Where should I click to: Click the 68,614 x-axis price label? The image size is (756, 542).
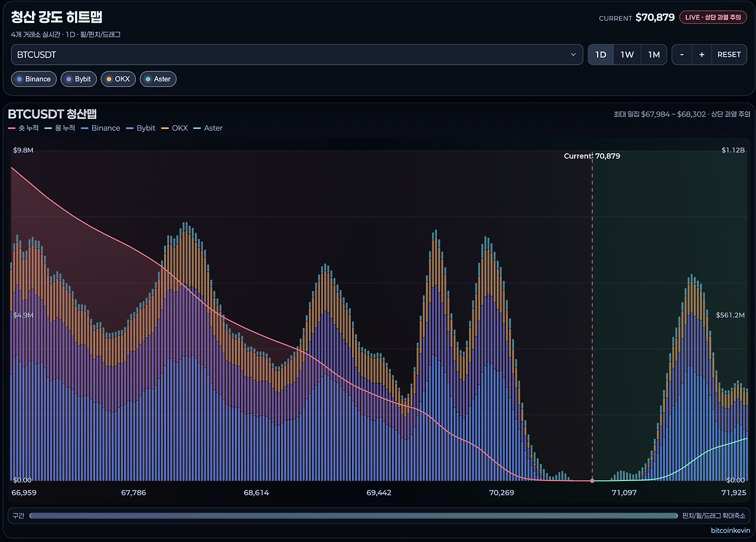coord(256,493)
